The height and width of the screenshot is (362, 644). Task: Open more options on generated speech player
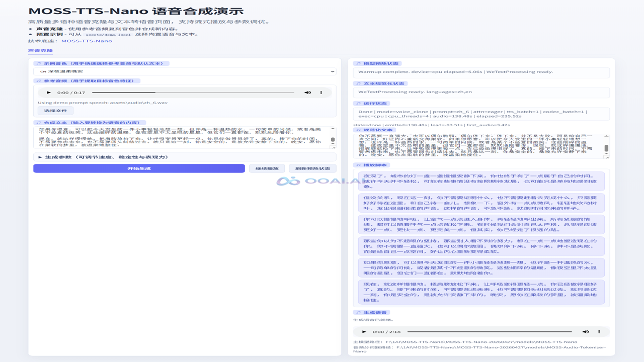[599, 332]
